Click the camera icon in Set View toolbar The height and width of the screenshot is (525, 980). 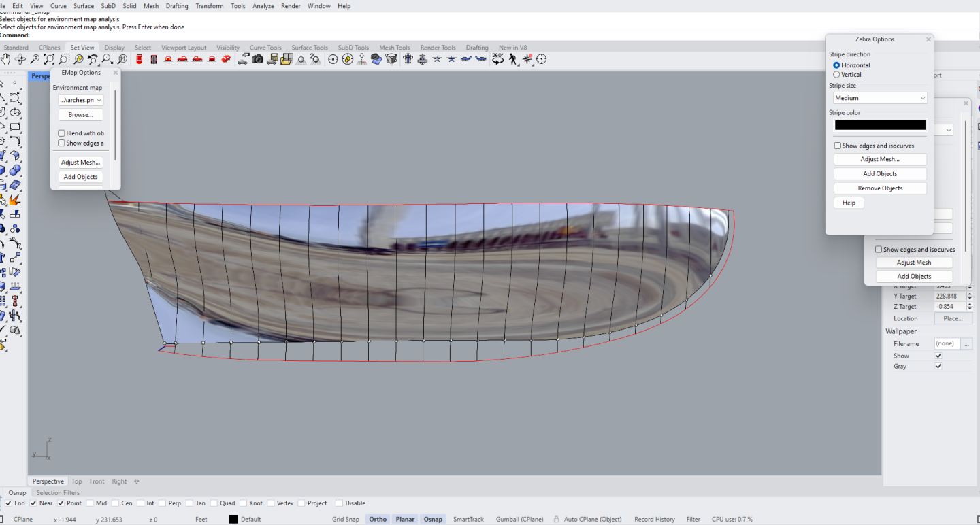pos(257,59)
